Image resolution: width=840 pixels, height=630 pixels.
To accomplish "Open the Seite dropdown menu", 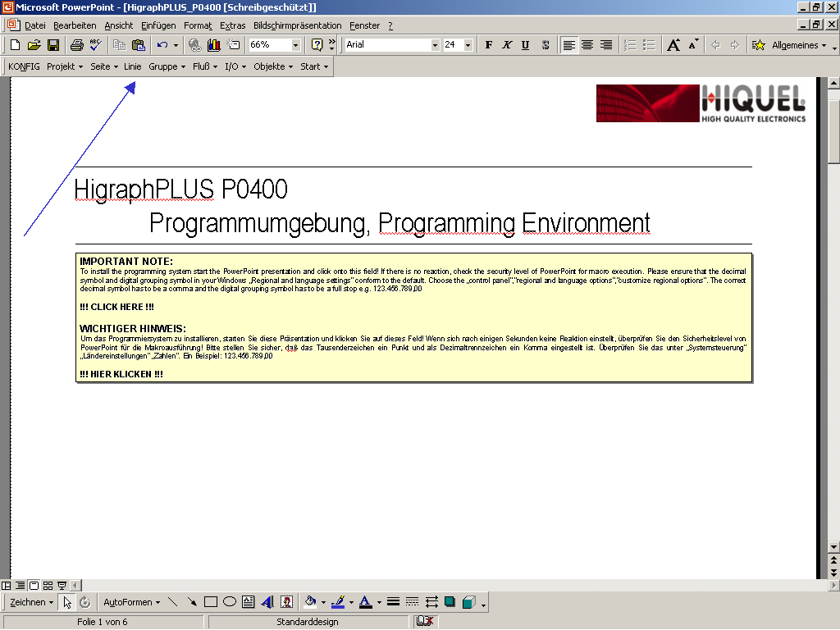I will click(104, 66).
